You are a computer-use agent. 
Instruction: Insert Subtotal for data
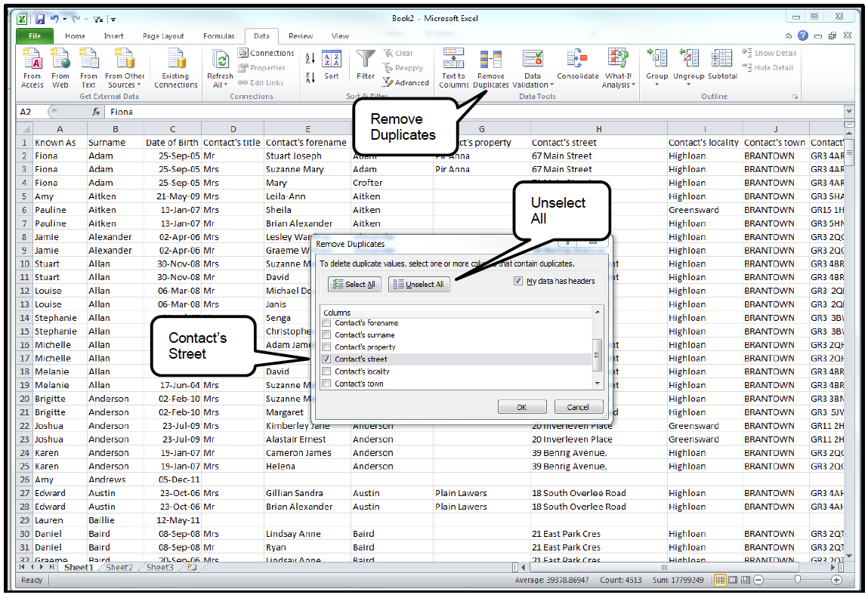tap(722, 65)
